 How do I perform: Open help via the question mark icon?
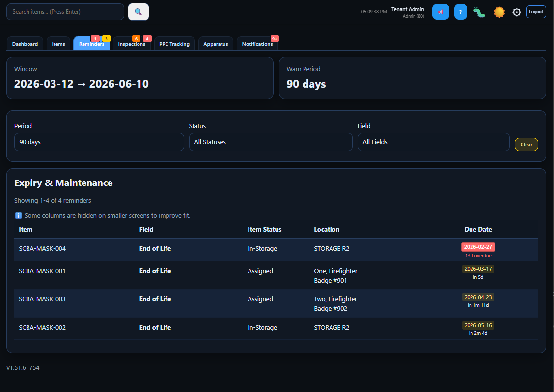coord(460,11)
